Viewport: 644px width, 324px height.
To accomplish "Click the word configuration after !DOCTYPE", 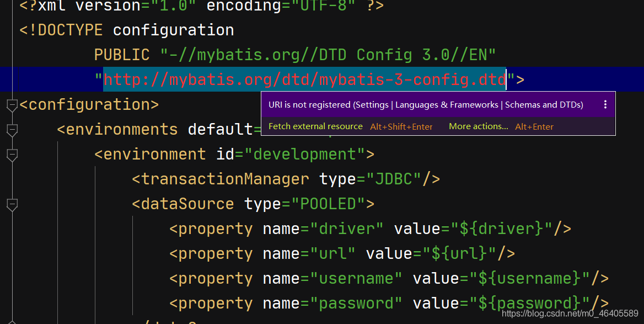I will [x=173, y=30].
